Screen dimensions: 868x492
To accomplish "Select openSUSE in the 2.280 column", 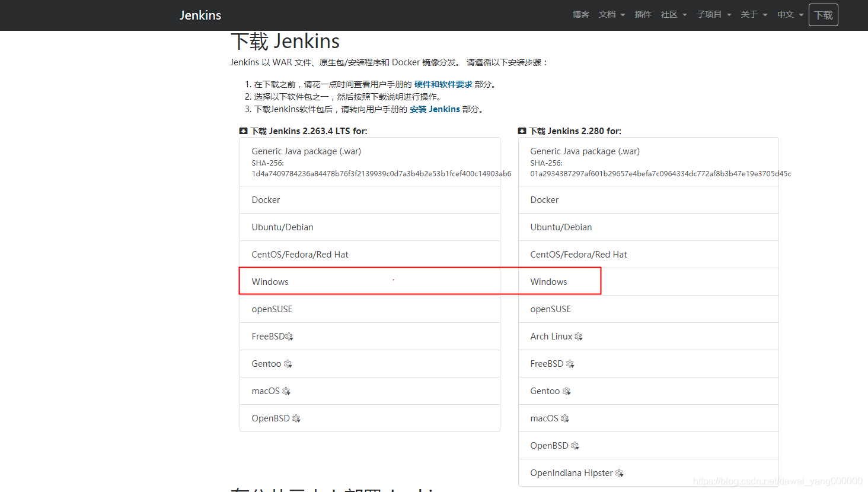I will click(649, 309).
